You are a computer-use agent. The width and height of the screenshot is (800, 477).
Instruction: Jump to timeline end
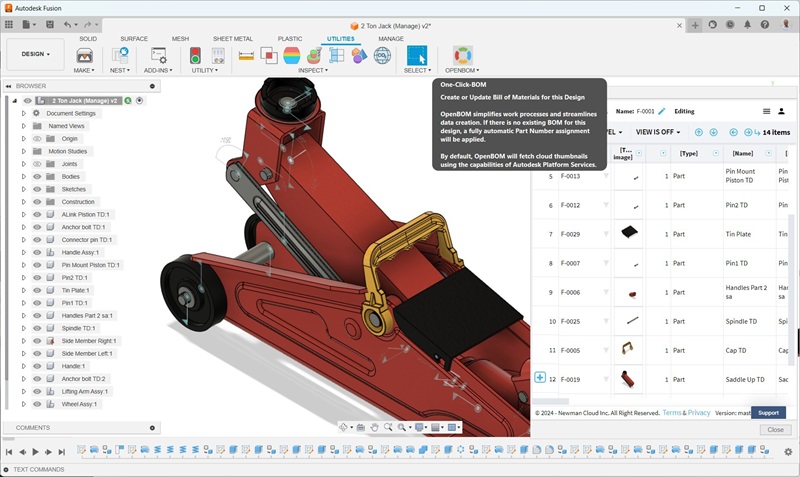pos(62,451)
